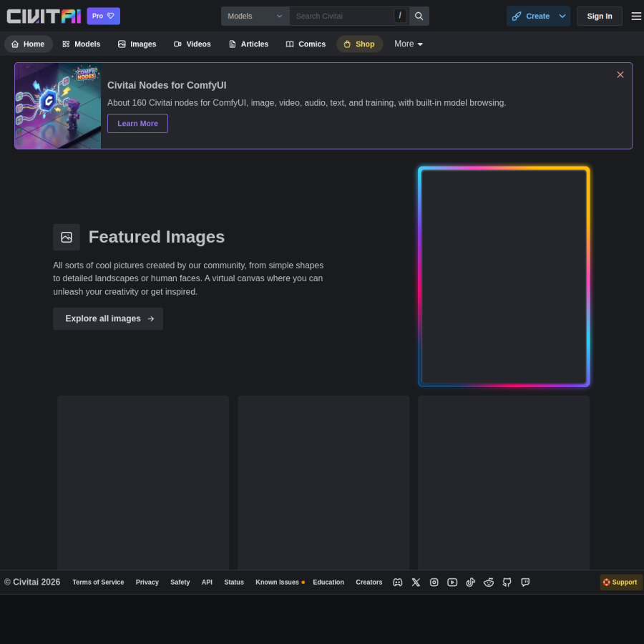Open the hamburger menu icon
Viewport: 644px width, 644px height.
[x=636, y=16]
